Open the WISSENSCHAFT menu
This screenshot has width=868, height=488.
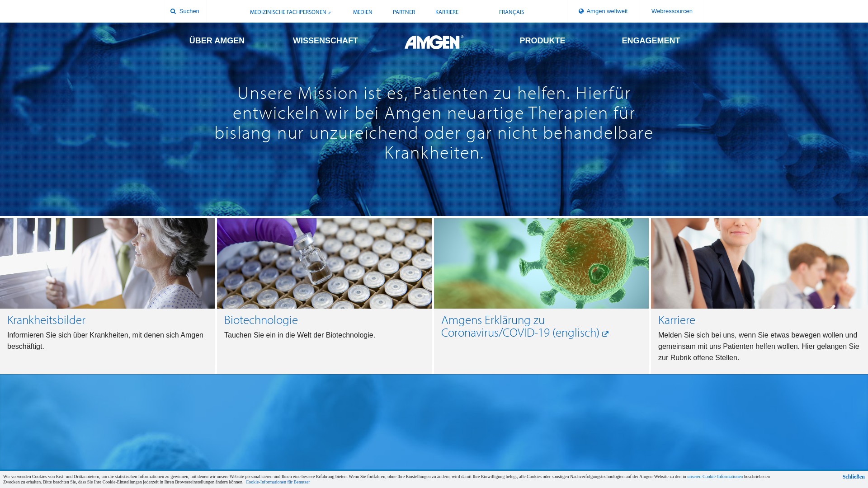click(325, 41)
